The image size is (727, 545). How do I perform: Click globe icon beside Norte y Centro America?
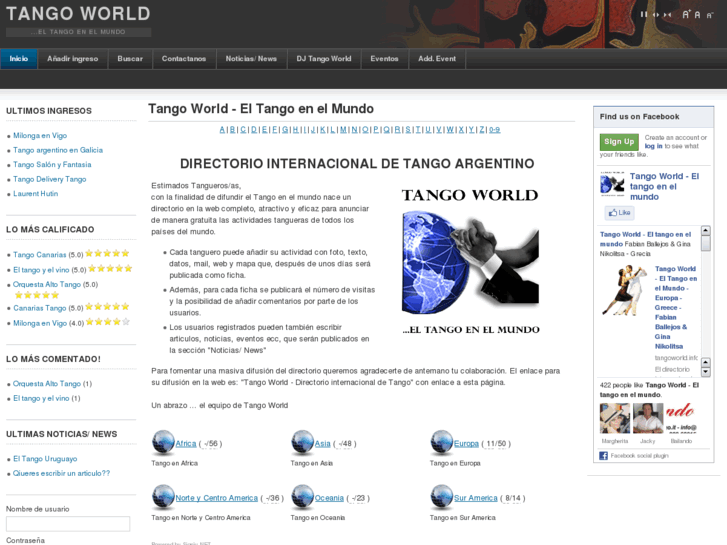pos(163,497)
